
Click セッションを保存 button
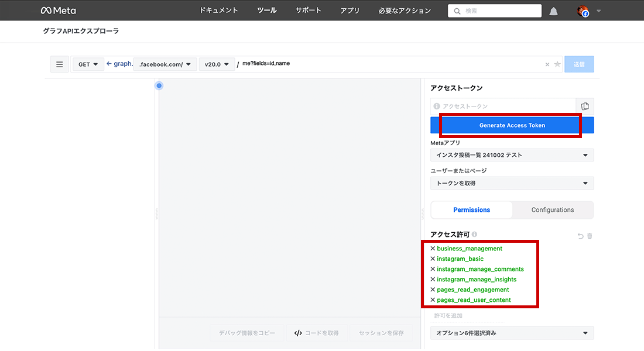[381, 333]
